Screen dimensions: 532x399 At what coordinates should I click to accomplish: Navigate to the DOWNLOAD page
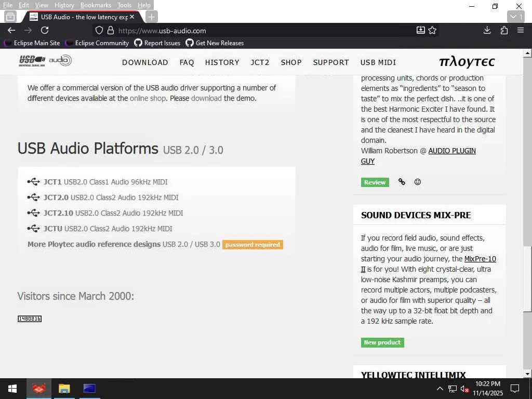click(x=145, y=62)
